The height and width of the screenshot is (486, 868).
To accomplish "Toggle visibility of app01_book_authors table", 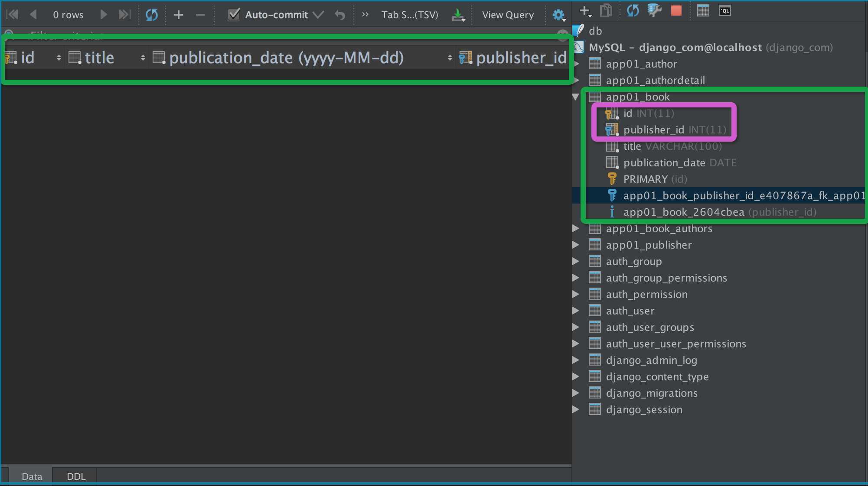I will pyautogui.click(x=576, y=228).
